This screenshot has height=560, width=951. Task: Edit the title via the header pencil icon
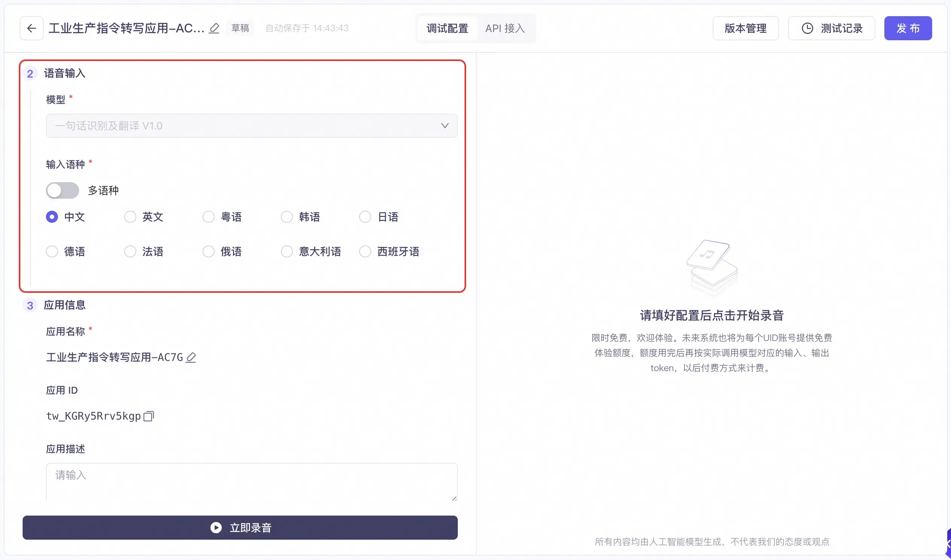(x=214, y=28)
